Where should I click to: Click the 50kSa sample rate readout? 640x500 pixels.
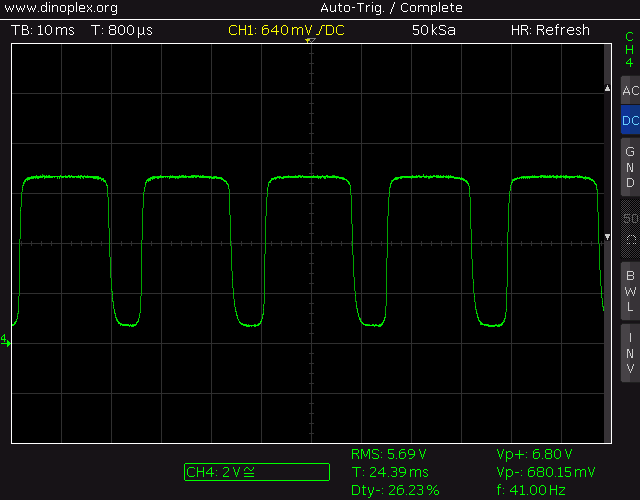click(433, 30)
